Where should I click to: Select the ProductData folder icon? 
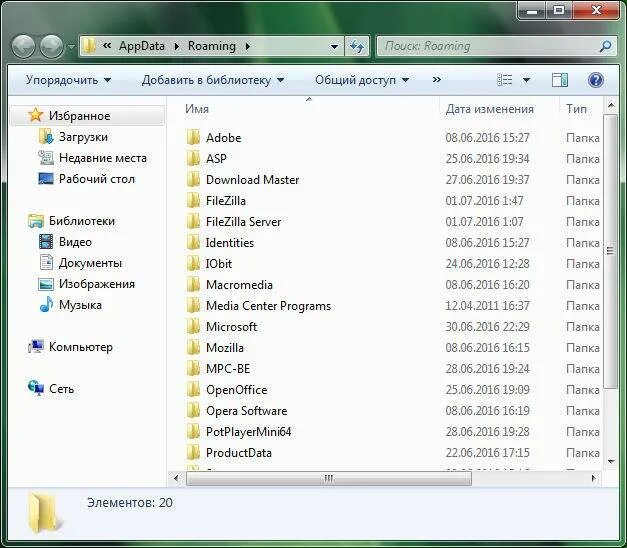[x=193, y=452]
